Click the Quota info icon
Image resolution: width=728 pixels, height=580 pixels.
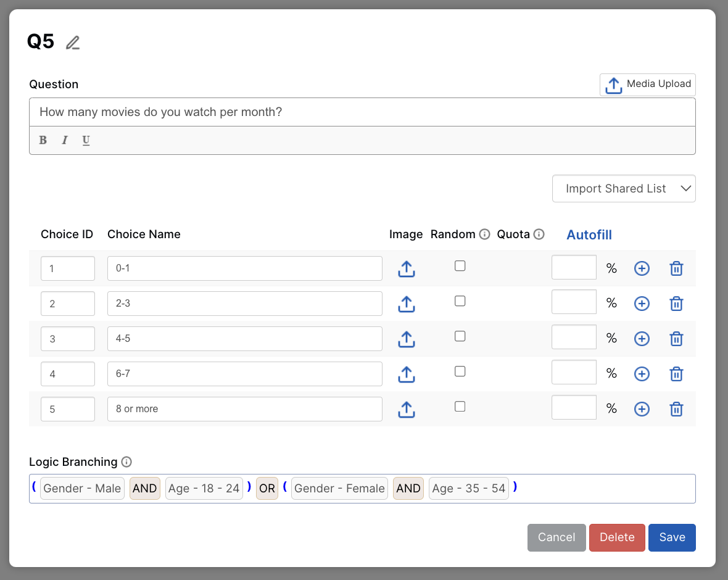539,234
